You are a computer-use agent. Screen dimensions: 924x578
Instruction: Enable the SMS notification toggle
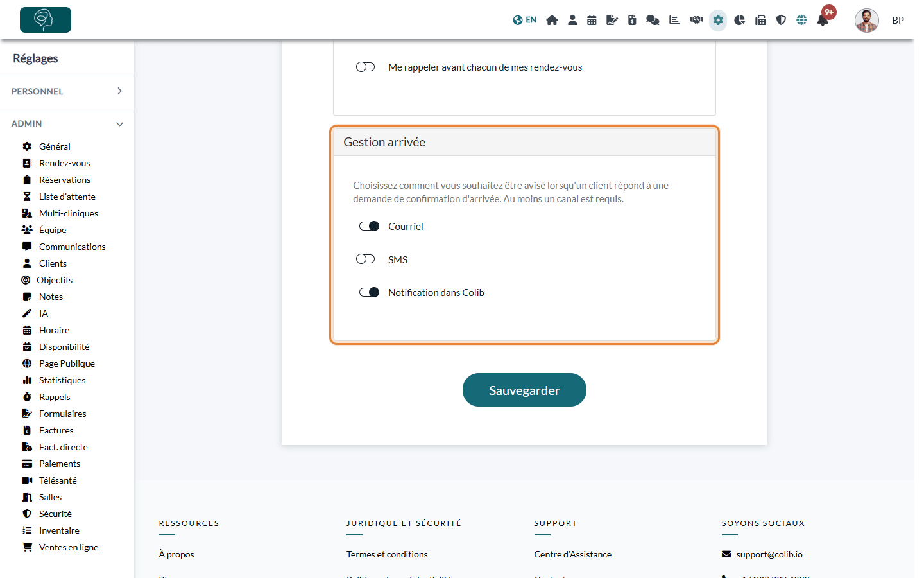tap(366, 259)
